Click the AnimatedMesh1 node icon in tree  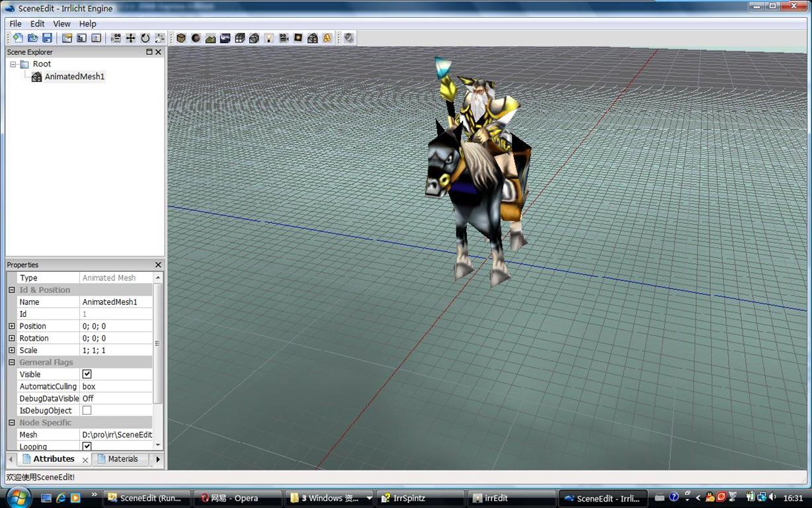pyautogui.click(x=36, y=77)
